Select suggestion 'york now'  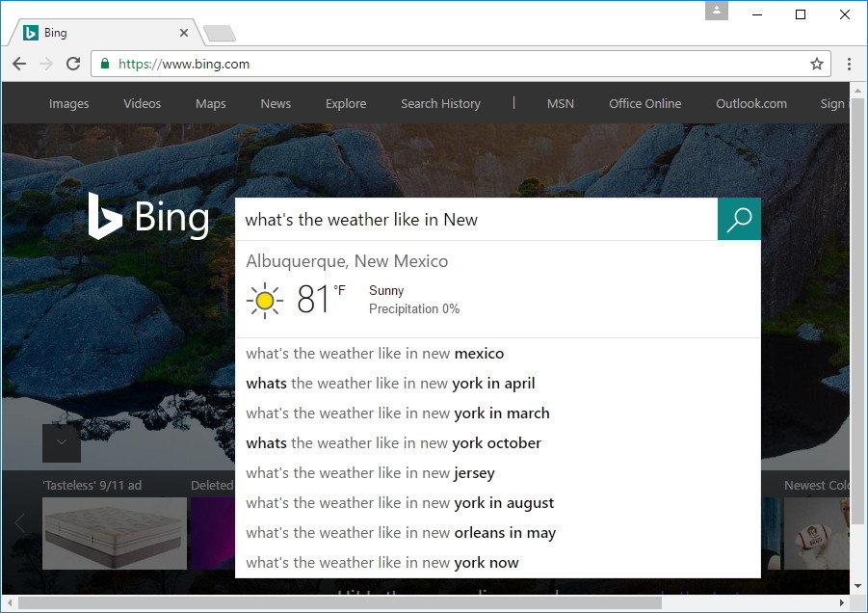[498, 563]
